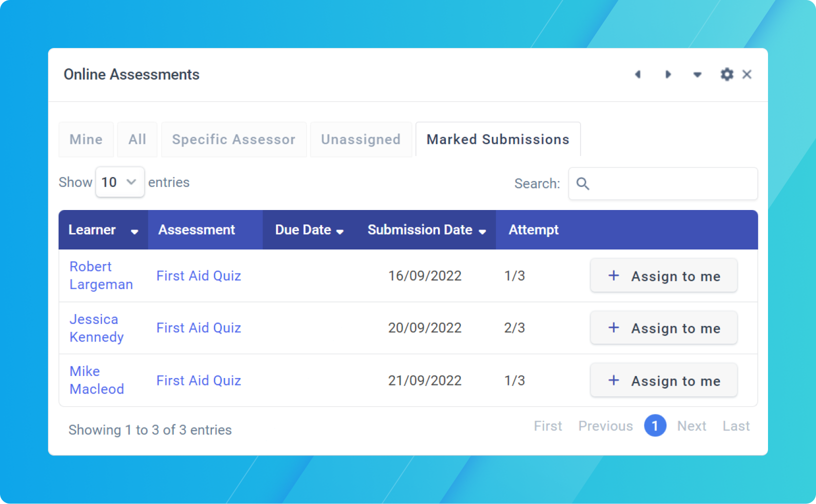Click the plus icon beside Jessica Kennedy's Assign button
This screenshot has height=504, width=816.
[613, 328]
